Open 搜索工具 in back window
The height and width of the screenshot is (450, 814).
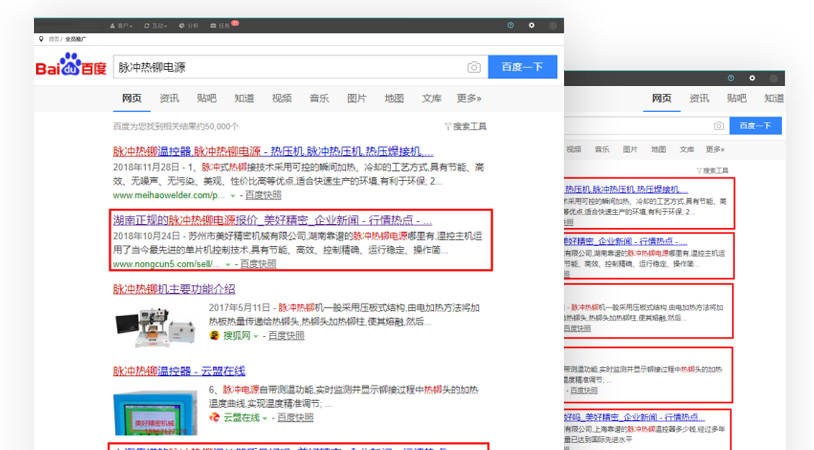point(712,171)
